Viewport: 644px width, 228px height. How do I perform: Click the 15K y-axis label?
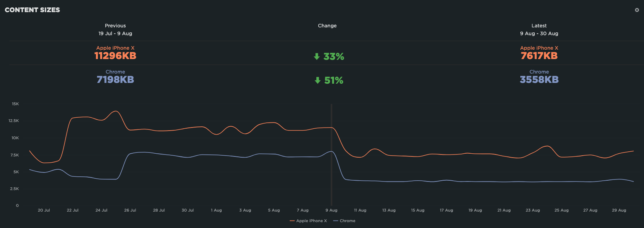[15, 104]
